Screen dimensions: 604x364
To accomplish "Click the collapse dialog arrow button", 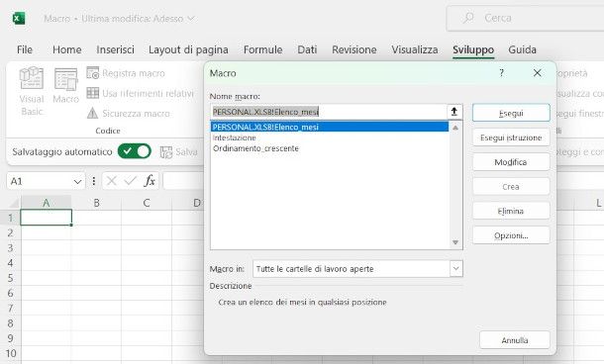I will pos(454,112).
